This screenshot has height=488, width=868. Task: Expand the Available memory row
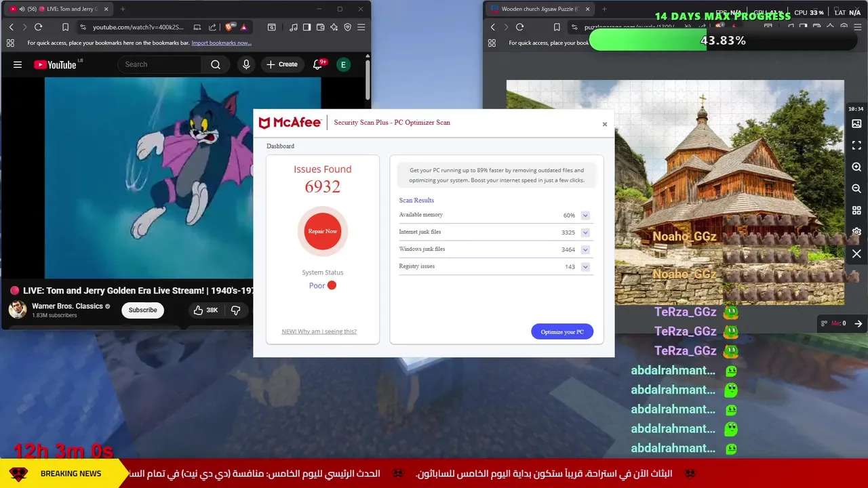pos(585,216)
